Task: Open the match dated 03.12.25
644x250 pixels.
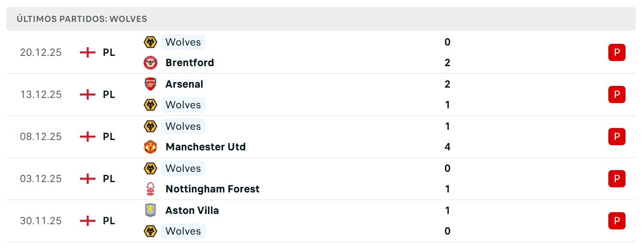Action: [321, 179]
